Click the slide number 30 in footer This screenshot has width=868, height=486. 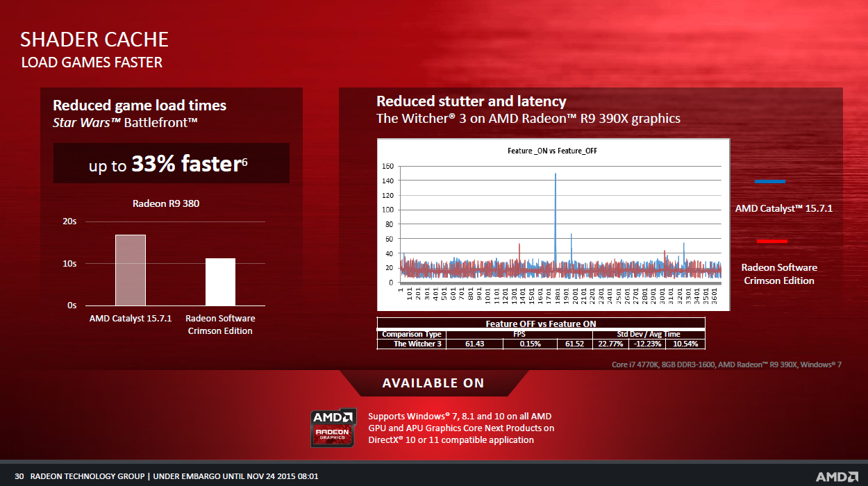[19, 476]
